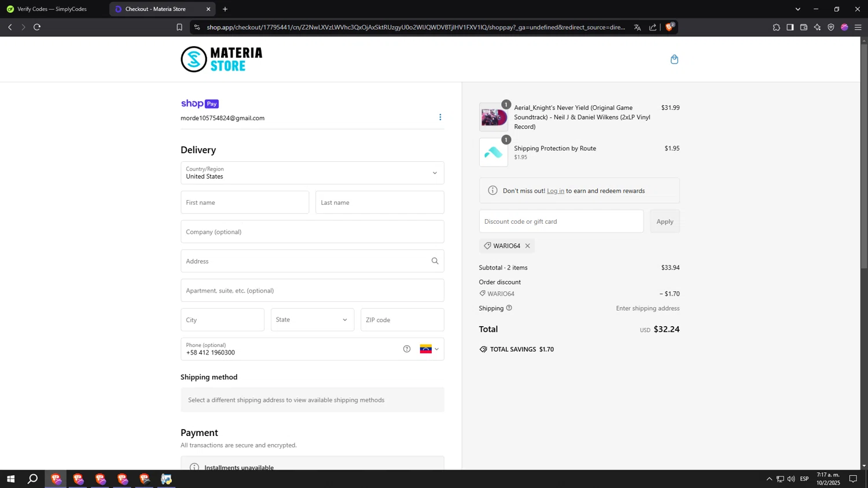Click the translate page icon
Image resolution: width=868 pixels, height=488 pixels.
tap(637, 27)
